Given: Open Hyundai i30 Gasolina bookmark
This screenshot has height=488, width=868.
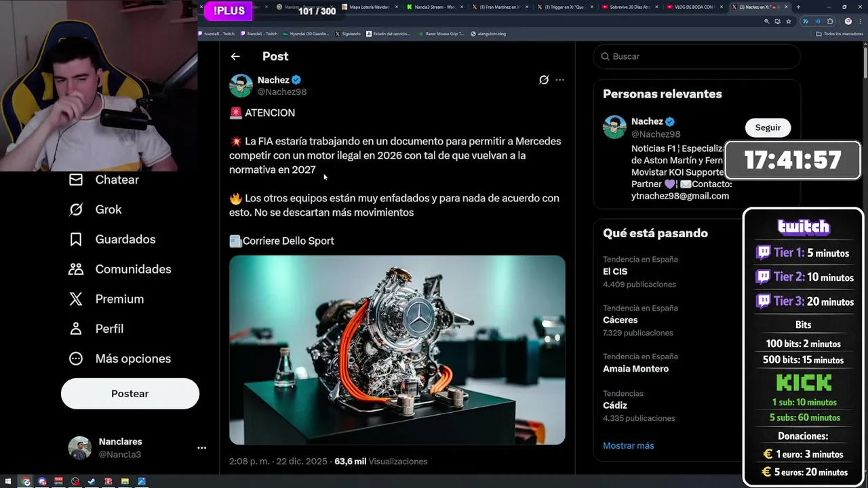Looking at the screenshot, I should tap(305, 33).
